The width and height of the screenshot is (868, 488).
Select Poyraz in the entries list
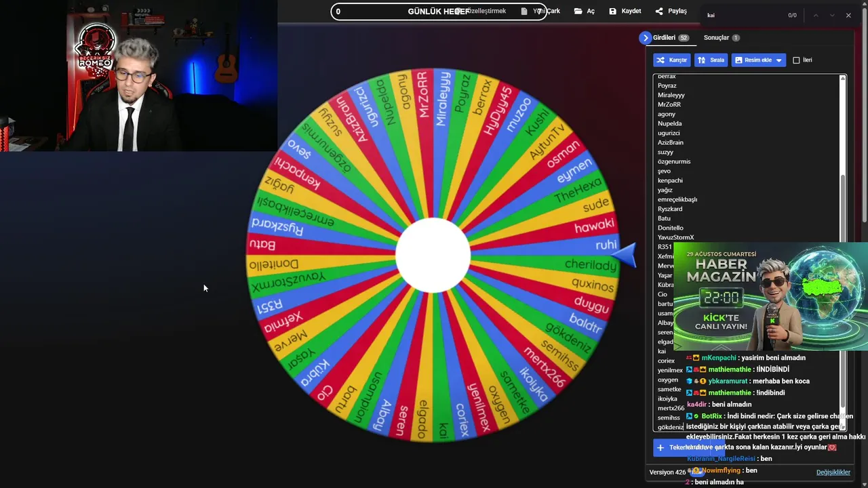[667, 85]
